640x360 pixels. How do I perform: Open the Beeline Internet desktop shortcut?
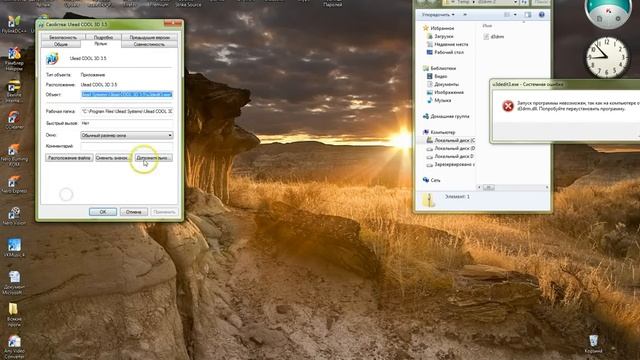coord(14,90)
